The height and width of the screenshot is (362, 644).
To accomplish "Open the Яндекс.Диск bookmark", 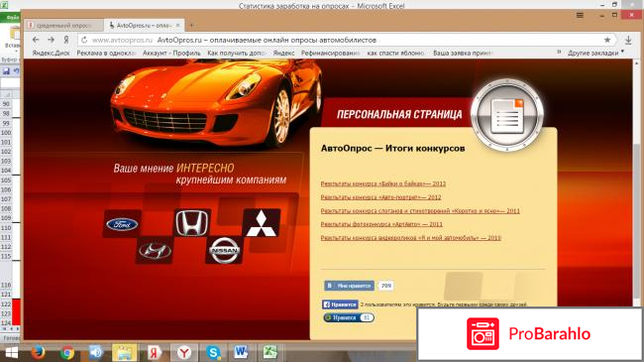I will point(51,54).
